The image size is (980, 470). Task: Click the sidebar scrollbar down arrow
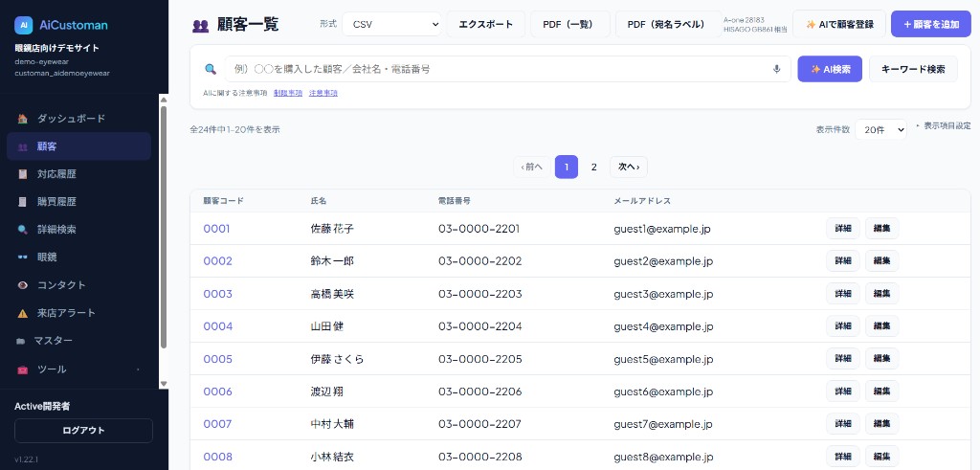point(164,384)
